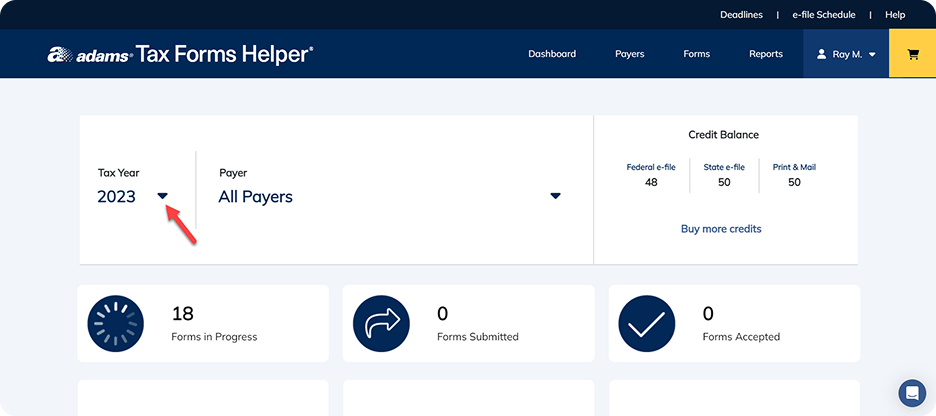Click the Forms Accepted checkmark icon
The image size is (936, 416).
point(647,323)
